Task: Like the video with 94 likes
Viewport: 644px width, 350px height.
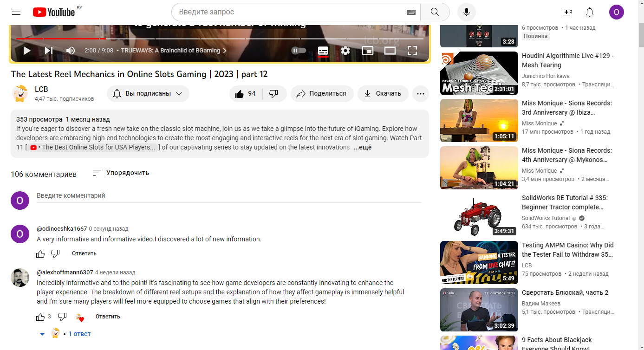Action: pyautogui.click(x=246, y=93)
